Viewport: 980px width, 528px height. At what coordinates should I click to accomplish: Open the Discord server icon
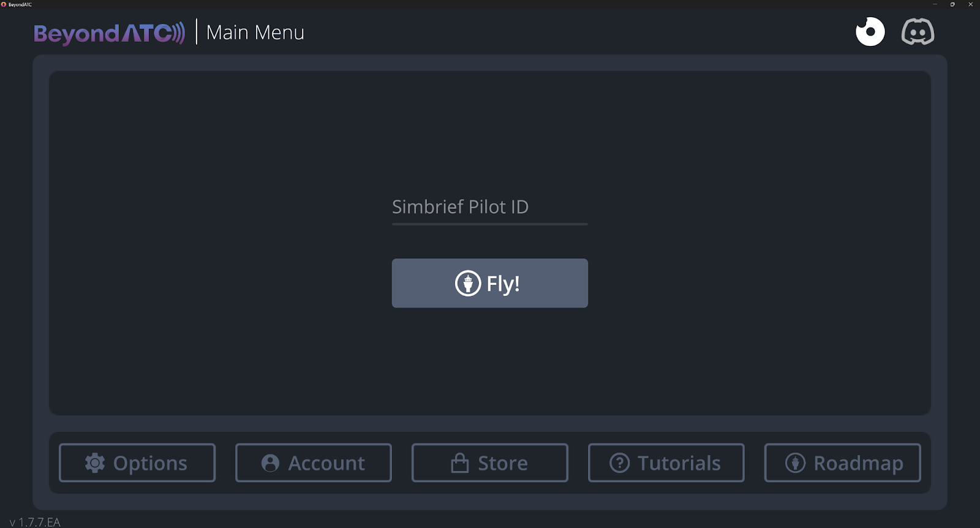pos(918,32)
